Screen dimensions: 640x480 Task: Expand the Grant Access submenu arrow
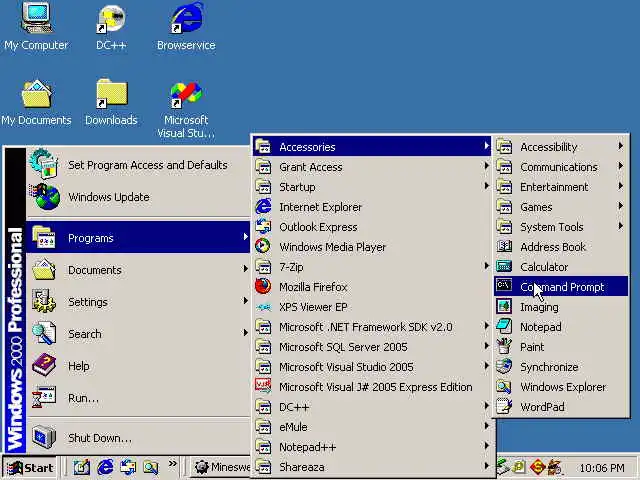click(486, 166)
